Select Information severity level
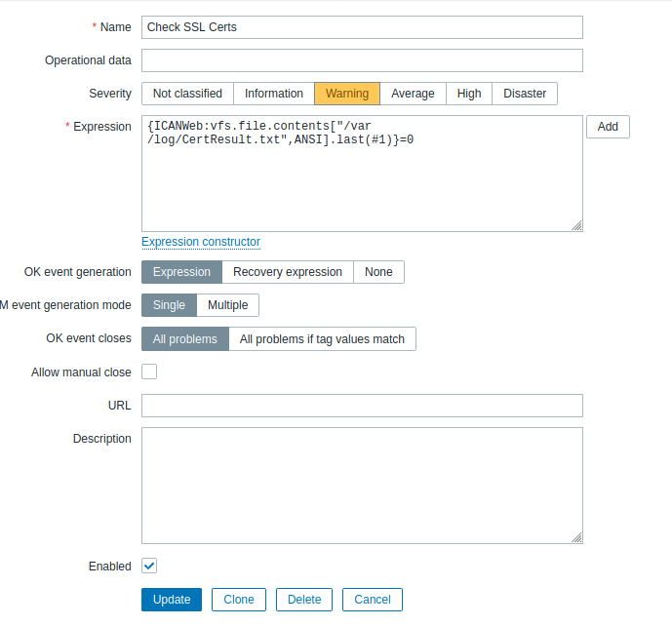 pos(273,94)
